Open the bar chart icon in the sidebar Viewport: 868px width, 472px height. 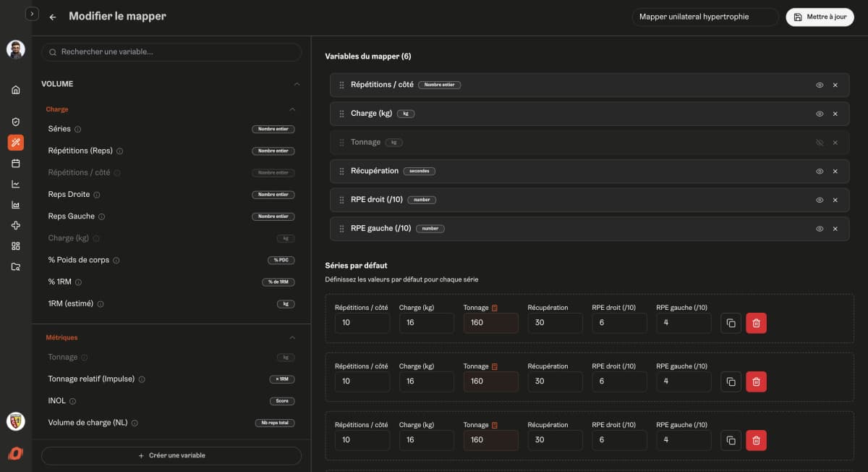pyautogui.click(x=16, y=205)
